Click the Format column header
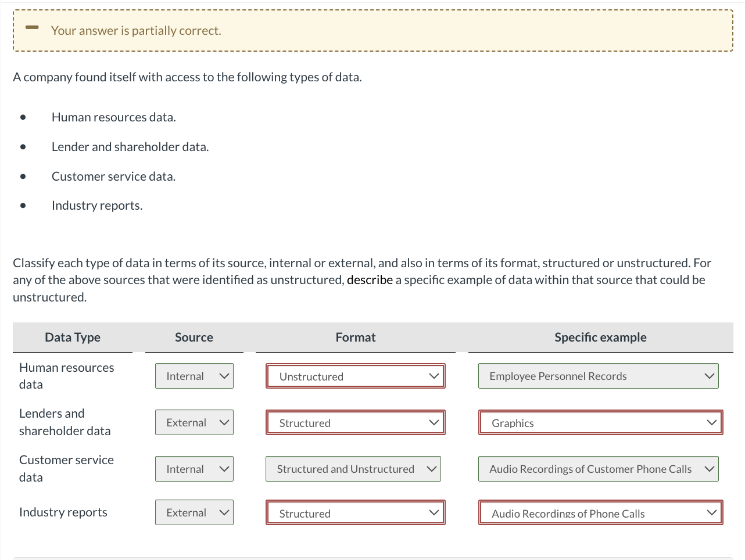Screen dimensions: 745x560 point(356,338)
